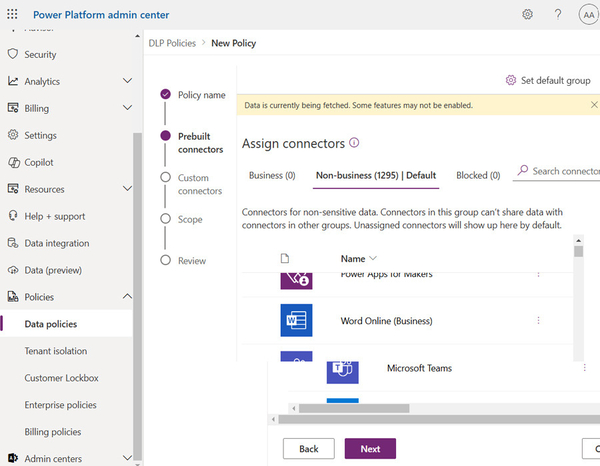
Task: Select the Policy name step circle
Action: coord(165,94)
